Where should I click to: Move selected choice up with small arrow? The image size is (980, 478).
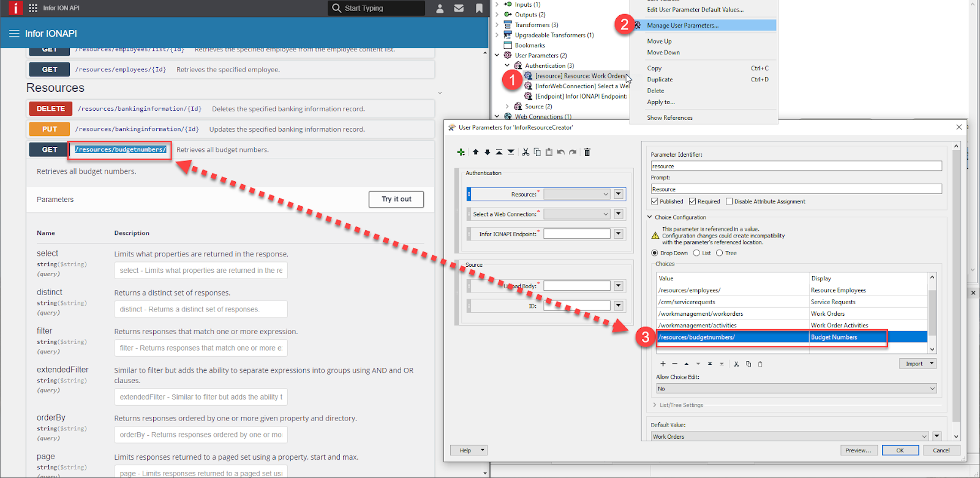[686, 364]
